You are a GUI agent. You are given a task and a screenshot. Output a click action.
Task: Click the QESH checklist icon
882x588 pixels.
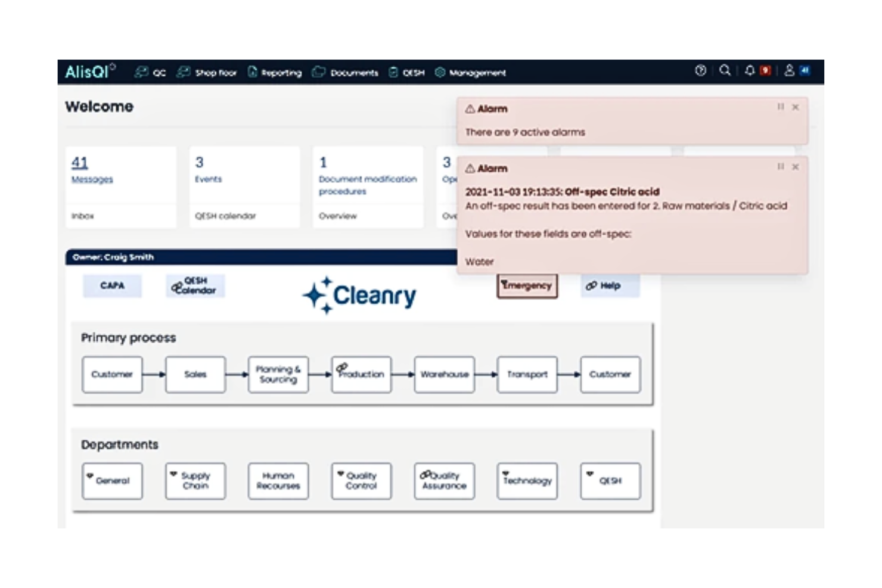tap(392, 72)
